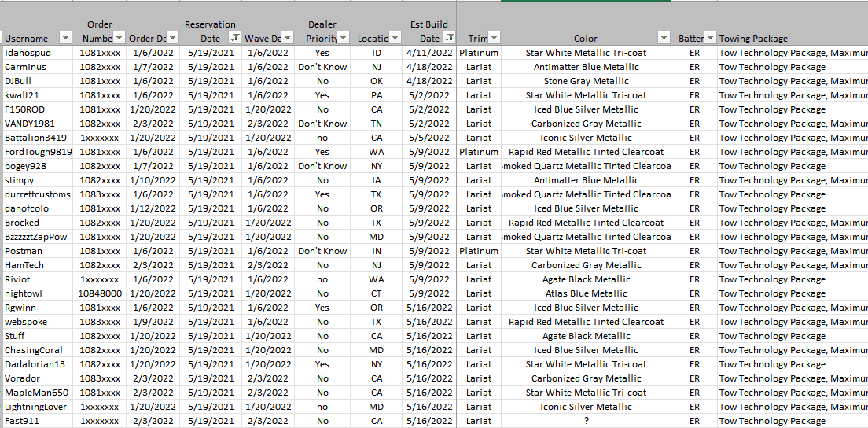The image size is (868, 428).
Task: Click the order number cell 10848000
Action: [100, 293]
